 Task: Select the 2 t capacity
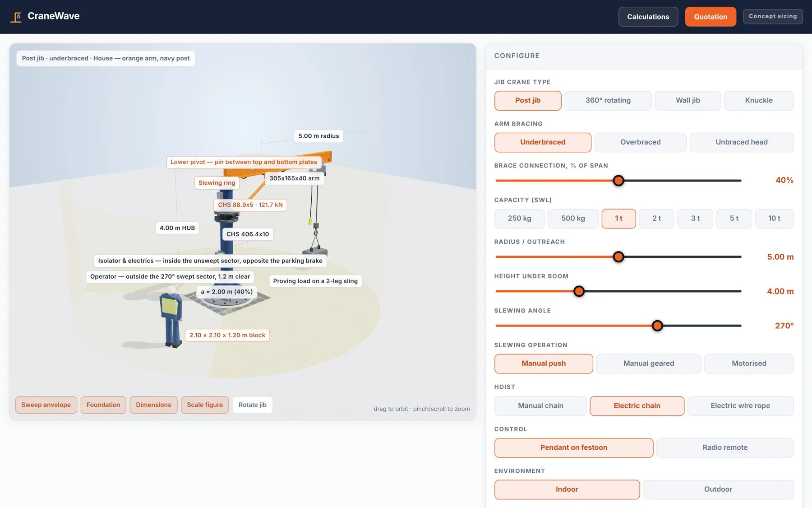point(656,219)
